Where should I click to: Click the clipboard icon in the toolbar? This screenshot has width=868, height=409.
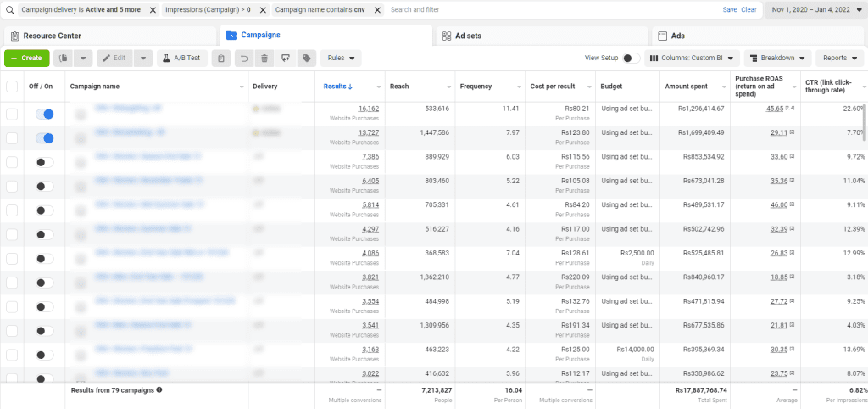221,58
